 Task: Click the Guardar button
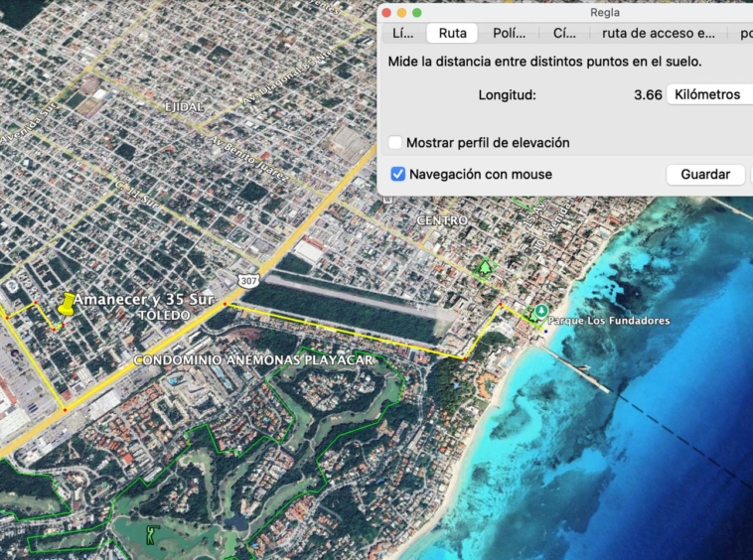[x=705, y=175]
